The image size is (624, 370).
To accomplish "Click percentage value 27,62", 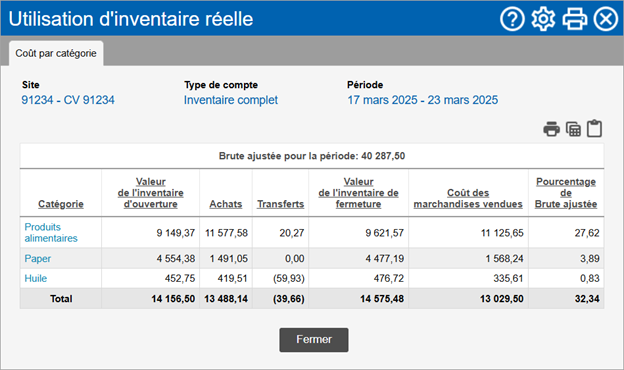I will coord(587,233).
